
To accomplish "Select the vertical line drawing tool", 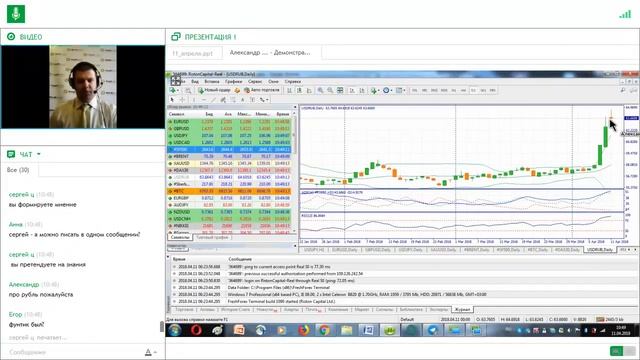I will coord(194,100).
